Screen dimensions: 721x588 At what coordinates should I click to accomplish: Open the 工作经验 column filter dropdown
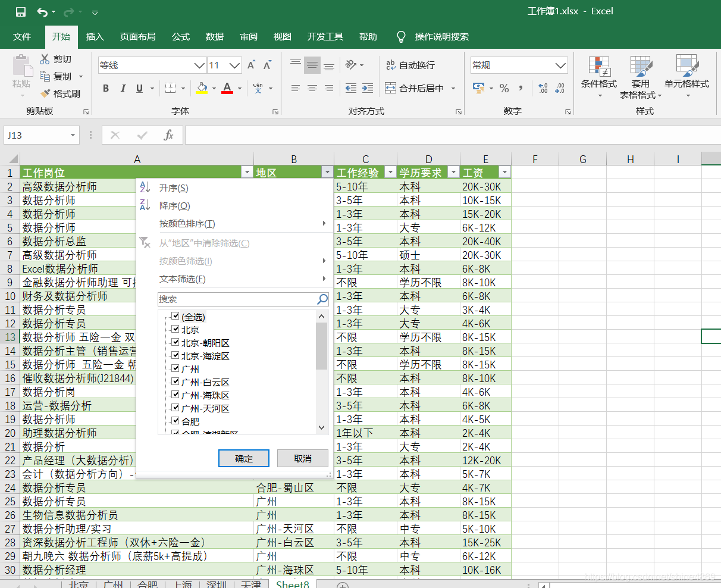tap(390, 173)
